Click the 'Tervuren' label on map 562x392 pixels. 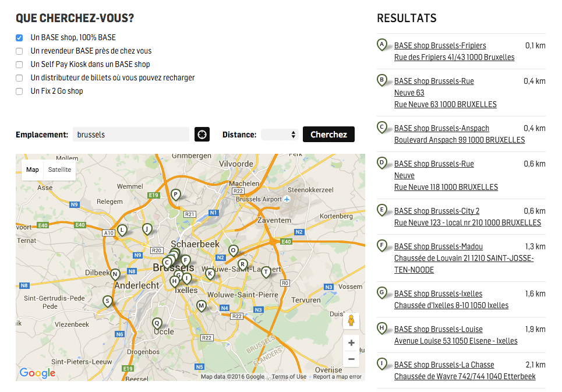point(306,301)
